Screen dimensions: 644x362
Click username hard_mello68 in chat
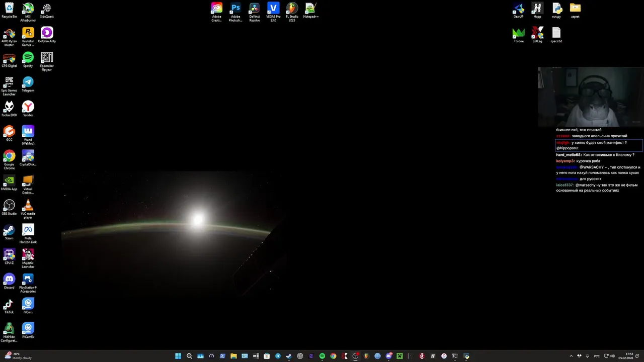pyautogui.click(x=569, y=155)
